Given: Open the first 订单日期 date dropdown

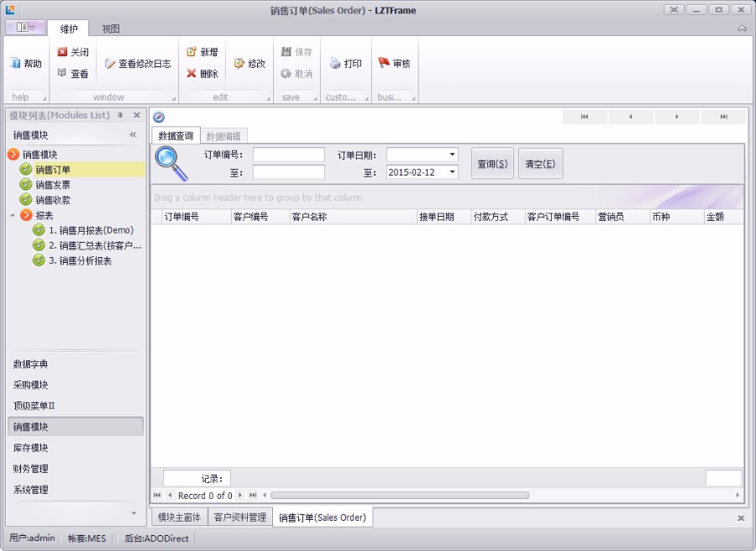Looking at the screenshot, I should pos(452,155).
